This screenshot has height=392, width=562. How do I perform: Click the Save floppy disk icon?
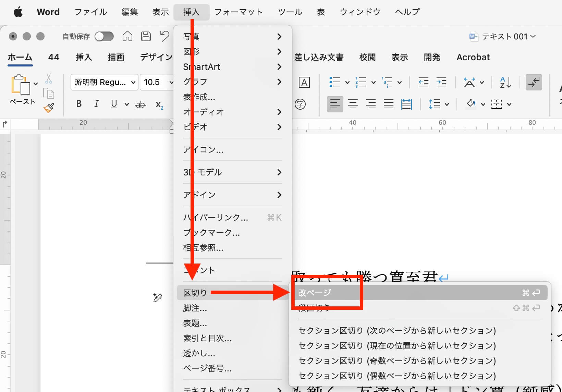pos(146,36)
